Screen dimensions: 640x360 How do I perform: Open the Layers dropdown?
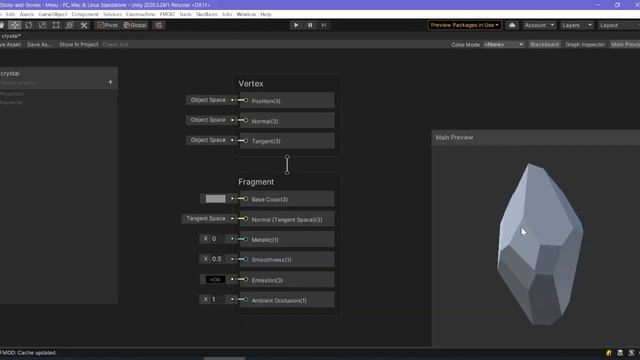576,25
